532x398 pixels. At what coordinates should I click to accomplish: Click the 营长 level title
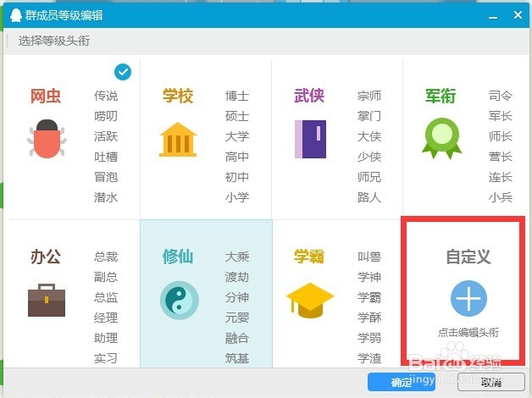(x=501, y=157)
